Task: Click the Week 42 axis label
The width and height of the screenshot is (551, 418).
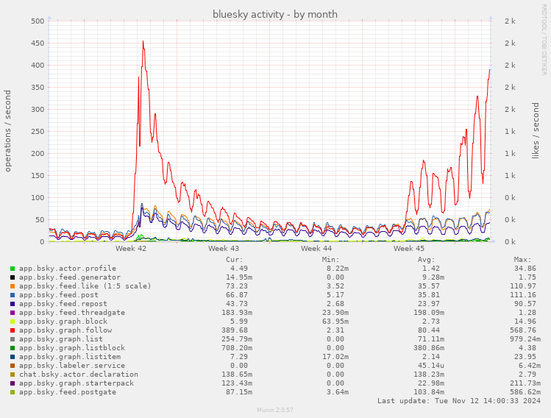Action: click(x=131, y=249)
